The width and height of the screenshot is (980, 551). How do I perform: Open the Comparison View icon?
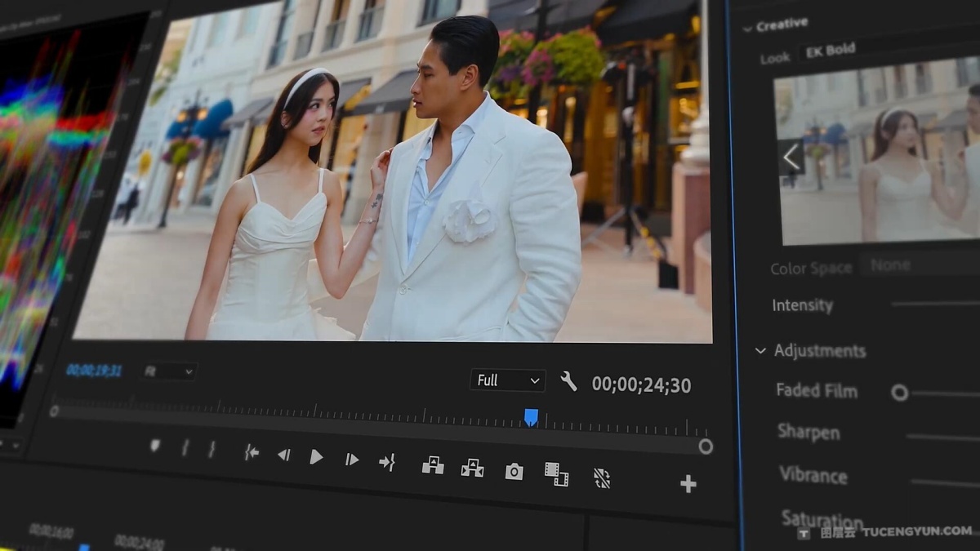click(556, 473)
